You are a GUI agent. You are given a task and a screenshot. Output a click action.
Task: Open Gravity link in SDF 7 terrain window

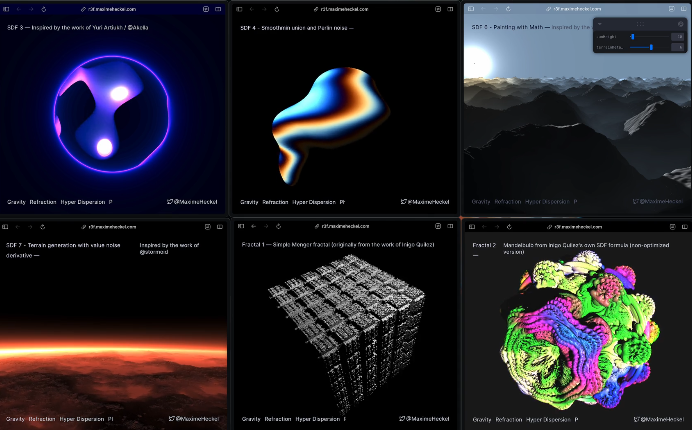(x=14, y=420)
